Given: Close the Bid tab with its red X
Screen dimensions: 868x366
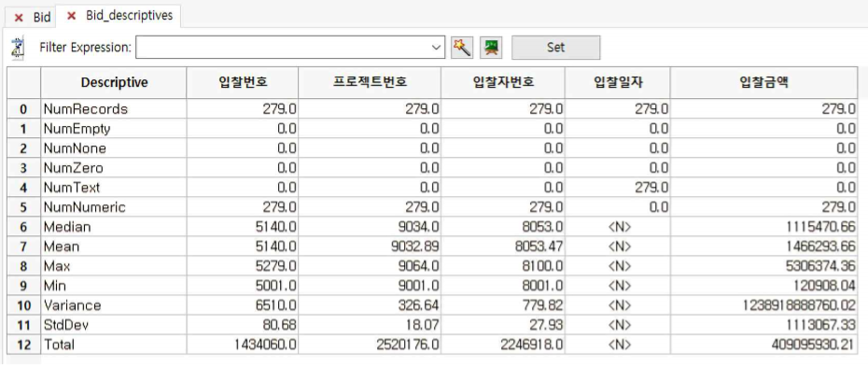Looking at the screenshot, I should point(19,17).
